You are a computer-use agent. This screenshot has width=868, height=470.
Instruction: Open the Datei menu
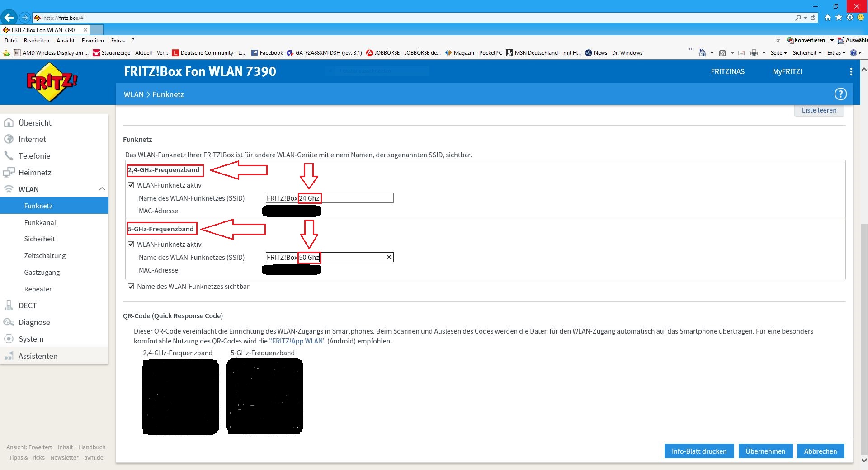tap(10, 41)
